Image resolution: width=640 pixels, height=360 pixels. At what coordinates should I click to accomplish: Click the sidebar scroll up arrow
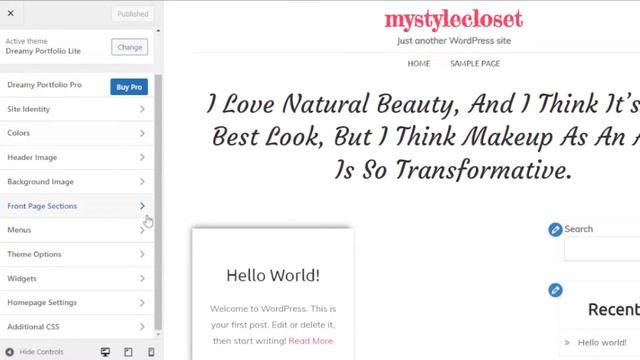[158, 31]
